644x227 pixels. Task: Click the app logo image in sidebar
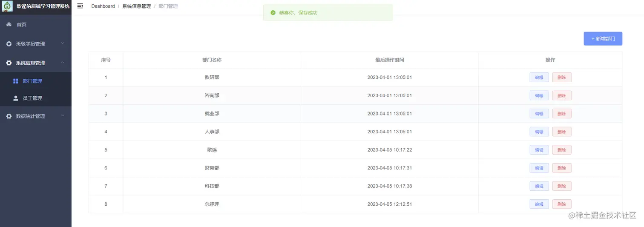coord(7,6)
